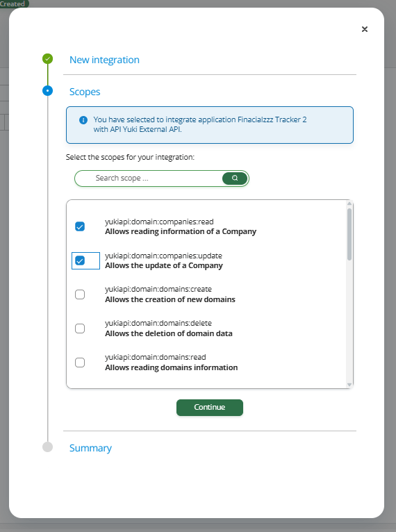Viewport: 396px width, 532px height.
Task: Click the green search magnifier button
Action: [x=235, y=178]
